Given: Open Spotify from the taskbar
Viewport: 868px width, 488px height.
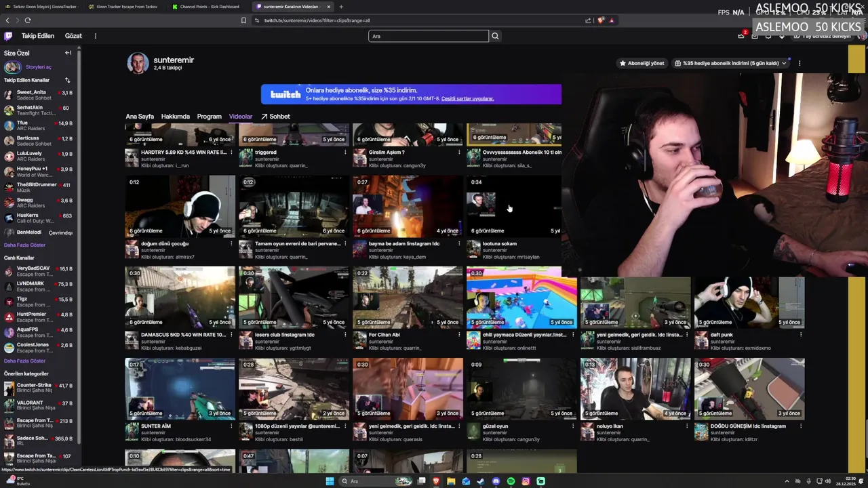Looking at the screenshot, I should pos(511,481).
